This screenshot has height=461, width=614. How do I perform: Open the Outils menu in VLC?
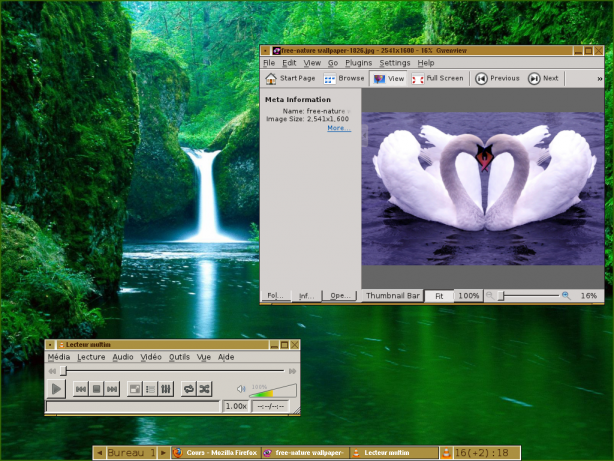point(179,357)
